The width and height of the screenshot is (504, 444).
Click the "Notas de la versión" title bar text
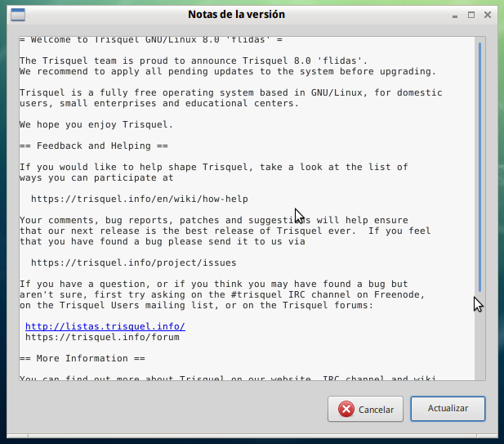click(x=236, y=15)
